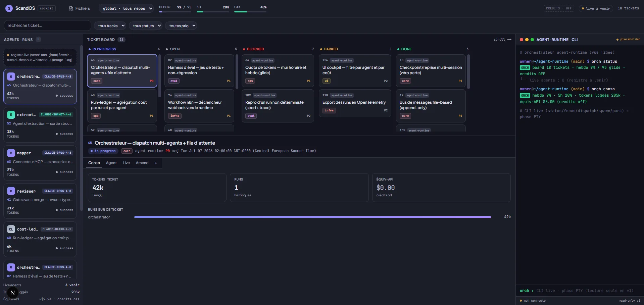The width and height of the screenshot is (644, 305).
Task: Switch to the Amend tab
Action: coord(142,163)
